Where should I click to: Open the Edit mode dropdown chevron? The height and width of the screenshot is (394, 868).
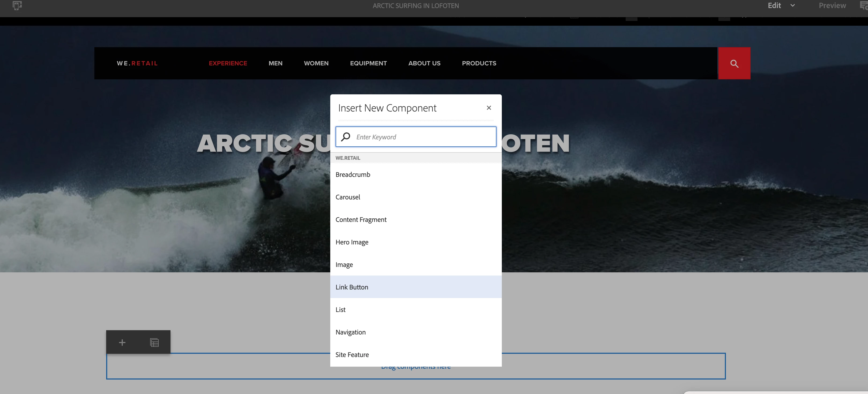[792, 5]
